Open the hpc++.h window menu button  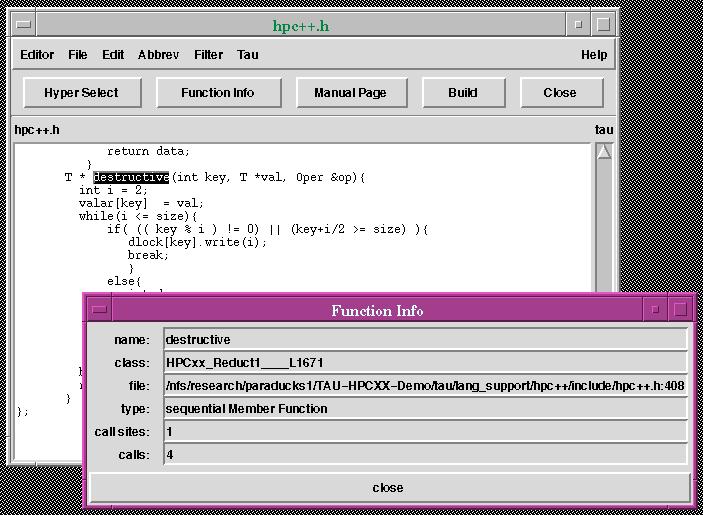pyautogui.click(x=23, y=24)
